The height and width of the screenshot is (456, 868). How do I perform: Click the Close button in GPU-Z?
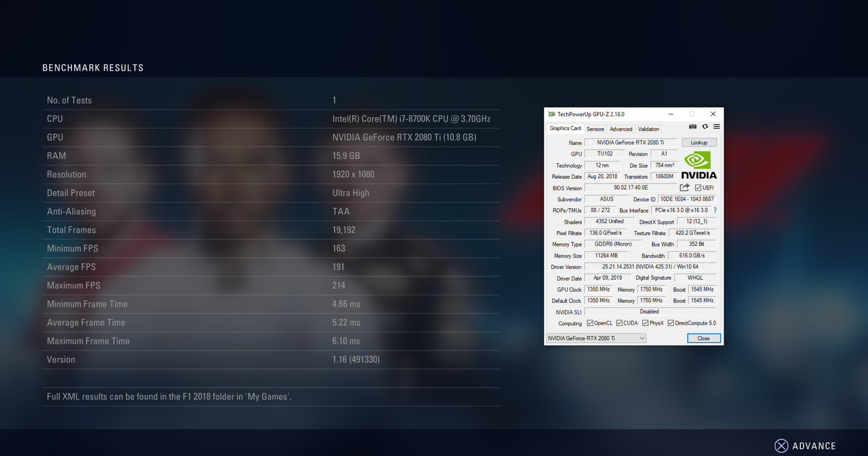[704, 338]
